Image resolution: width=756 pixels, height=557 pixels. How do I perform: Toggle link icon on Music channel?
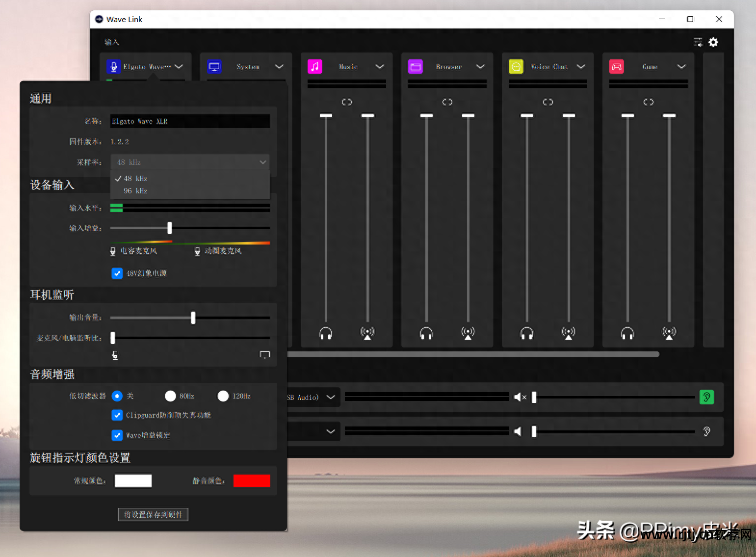tap(347, 102)
